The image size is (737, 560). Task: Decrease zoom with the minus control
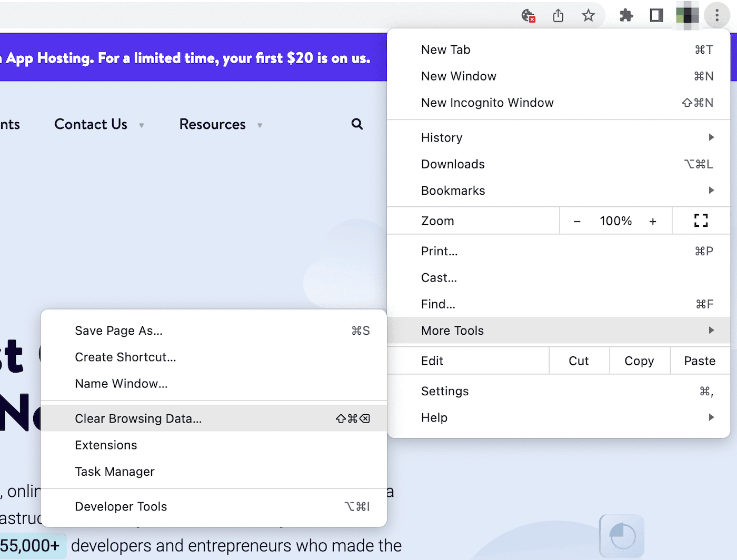pos(577,221)
